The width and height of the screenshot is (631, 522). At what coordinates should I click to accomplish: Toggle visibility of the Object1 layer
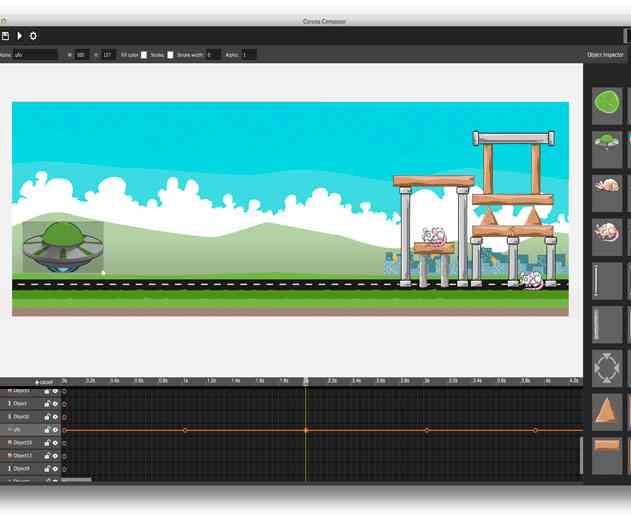click(55, 404)
